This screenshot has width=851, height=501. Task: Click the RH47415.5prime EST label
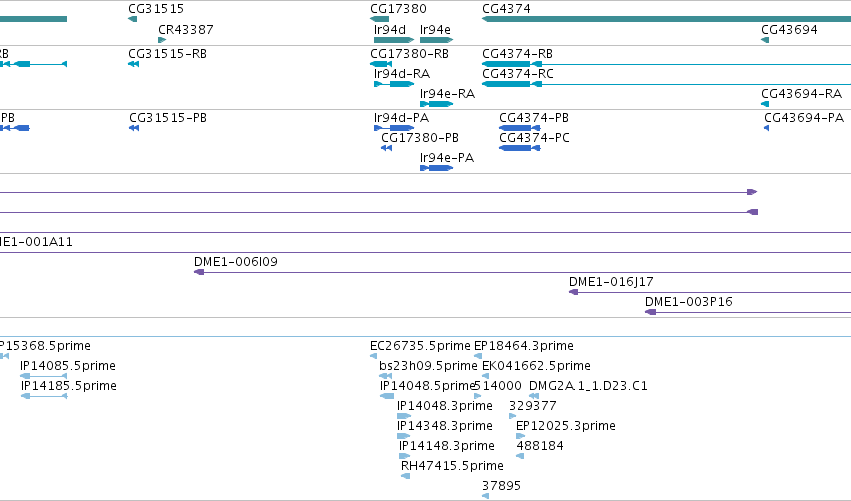point(452,466)
